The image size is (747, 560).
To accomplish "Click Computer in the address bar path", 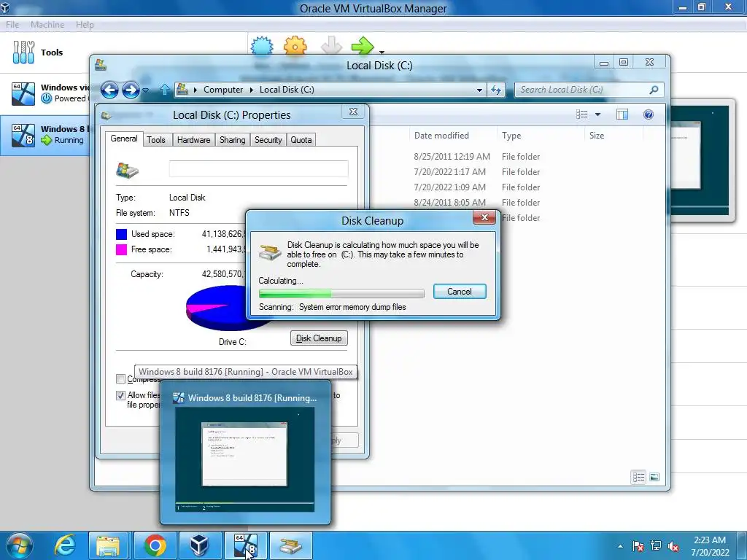I will point(223,90).
